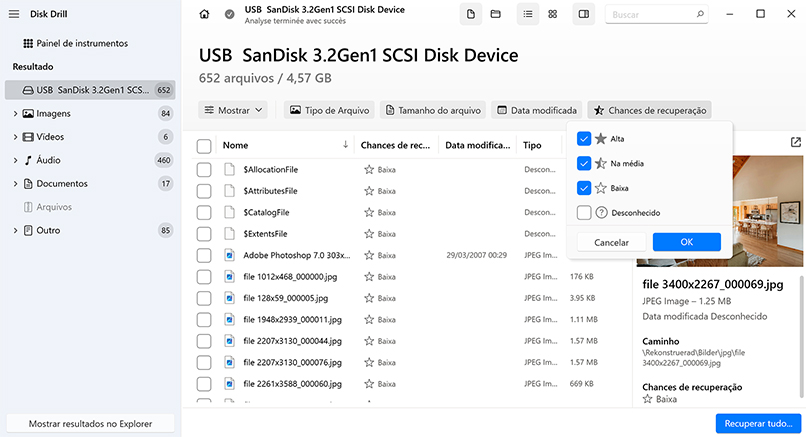Viewport: 806px width, 437px height.
Task: Switch to folder view icon
Action: (x=496, y=14)
